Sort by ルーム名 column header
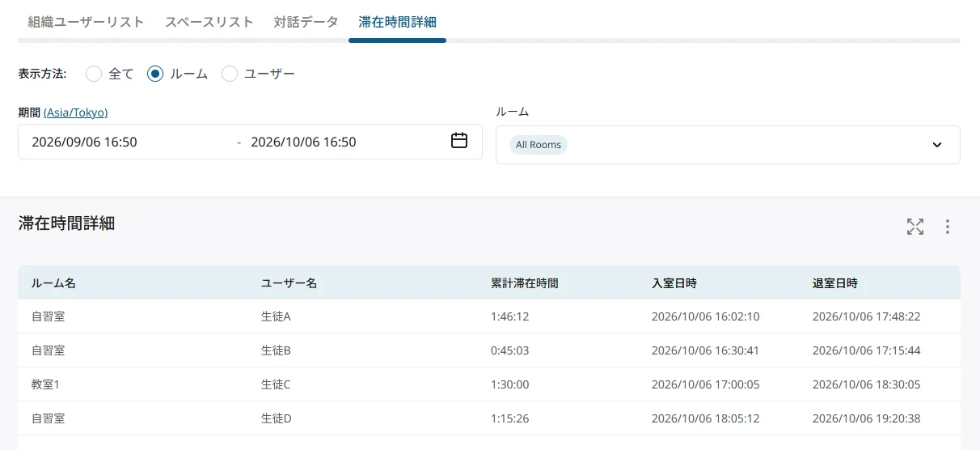Screen dimensions: 980x450 point(53,283)
